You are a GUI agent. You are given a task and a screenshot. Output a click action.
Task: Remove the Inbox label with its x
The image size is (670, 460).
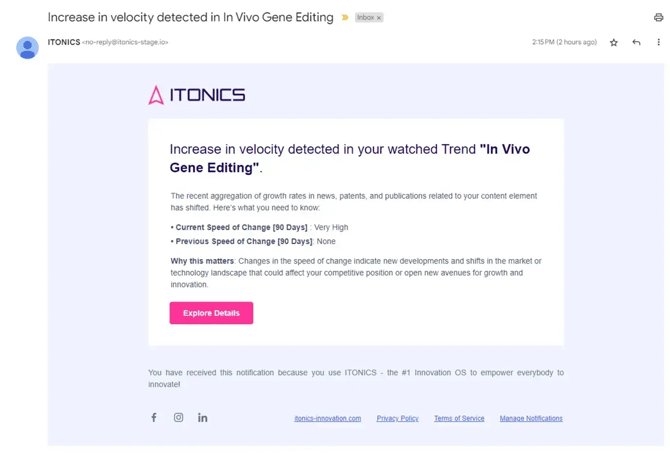pyautogui.click(x=379, y=18)
